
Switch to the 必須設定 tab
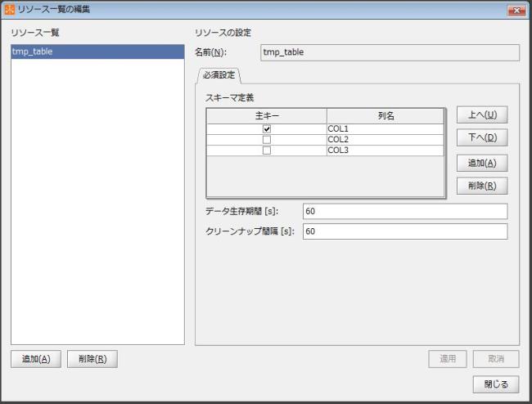click(x=218, y=75)
